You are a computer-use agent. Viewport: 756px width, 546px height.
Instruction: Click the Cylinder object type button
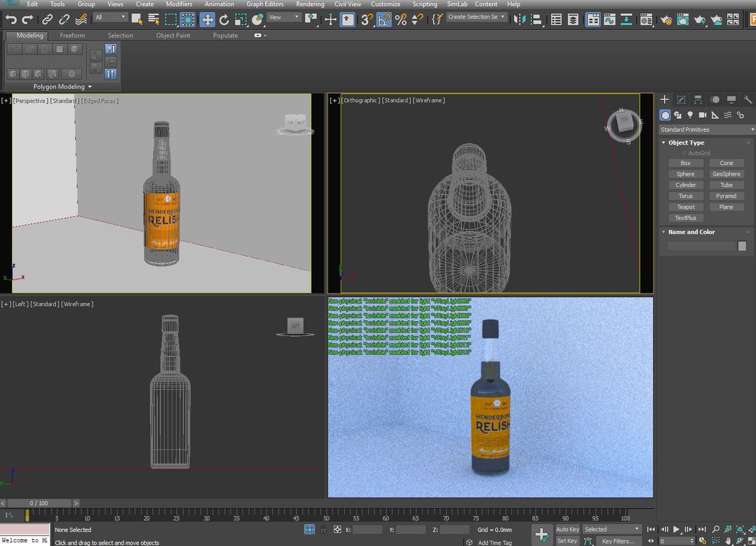tap(685, 185)
